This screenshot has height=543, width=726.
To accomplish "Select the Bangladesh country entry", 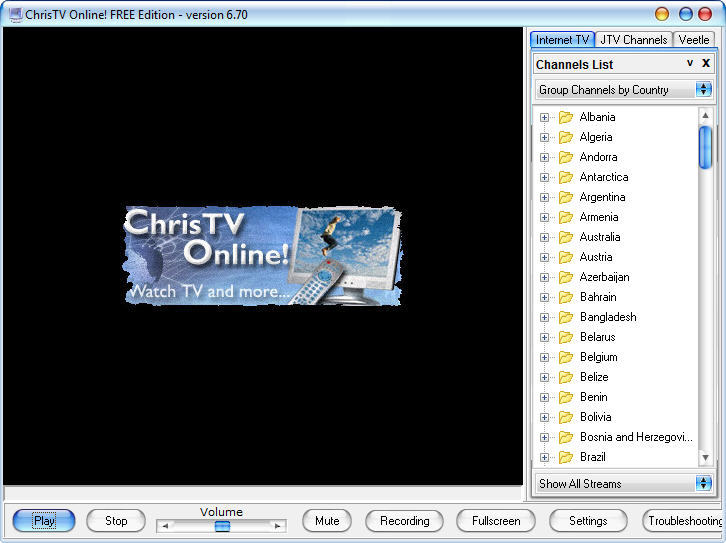I will (608, 317).
